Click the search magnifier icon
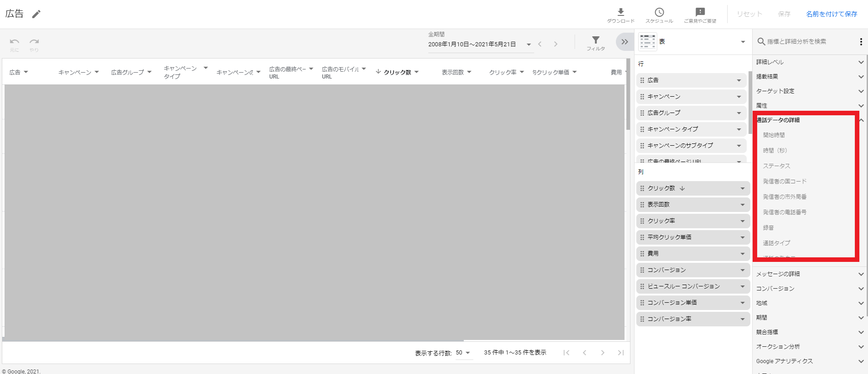The image size is (868, 374). (x=761, y=42)
